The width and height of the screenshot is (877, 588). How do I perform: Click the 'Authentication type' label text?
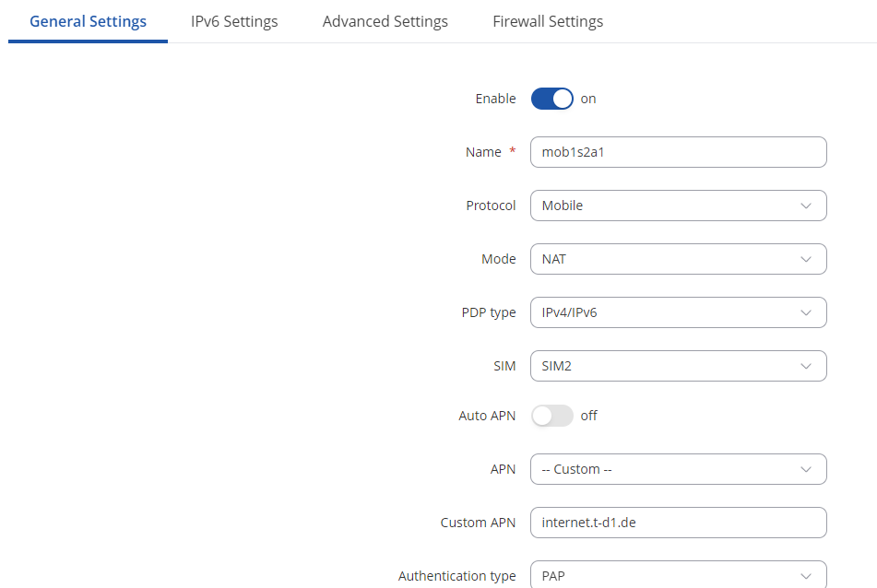click(x=456, y=576)
